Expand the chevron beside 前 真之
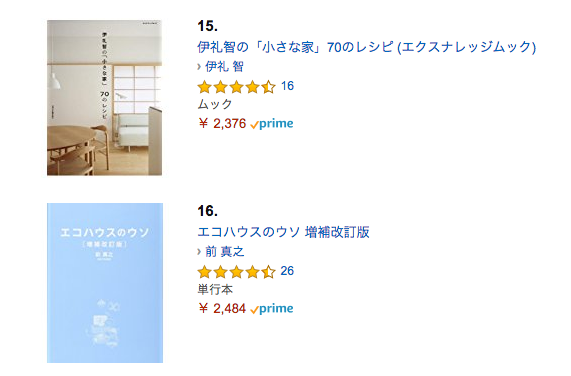 tap(199, 252)
